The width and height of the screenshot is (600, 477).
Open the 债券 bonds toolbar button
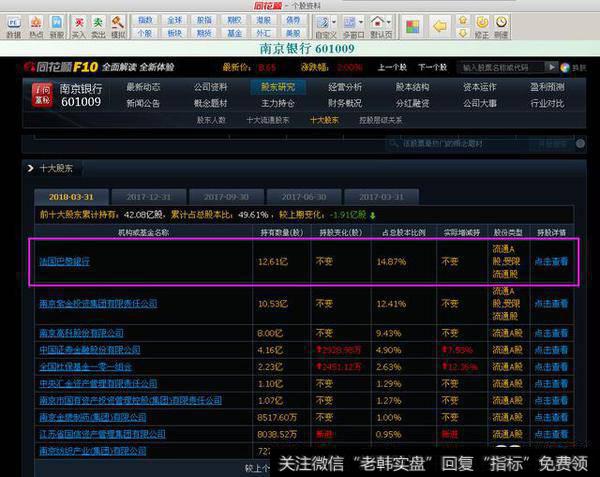293,20
